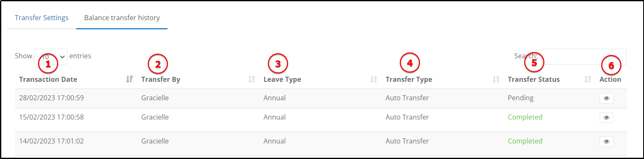
Task: Sort by Transfer Type sort arrows
Action: click(496, 79)
